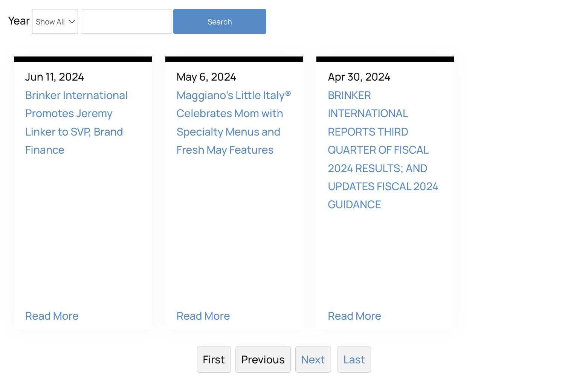Open the Maggiano's Little Italy Mom article
Screen dimensions: 568x392
click(x=230, y=122)
